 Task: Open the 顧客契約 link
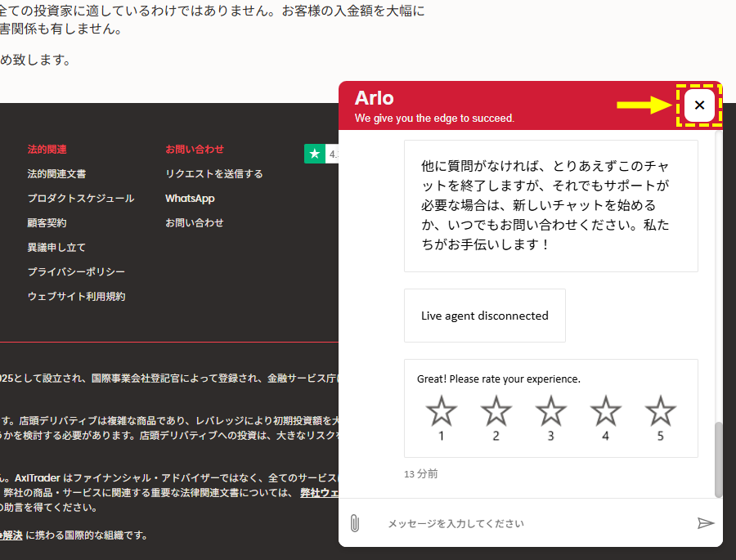47,223
